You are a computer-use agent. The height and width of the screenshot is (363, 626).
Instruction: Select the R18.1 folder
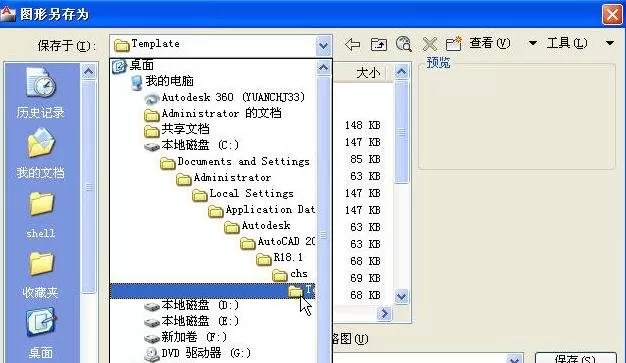tap(279, 258)
